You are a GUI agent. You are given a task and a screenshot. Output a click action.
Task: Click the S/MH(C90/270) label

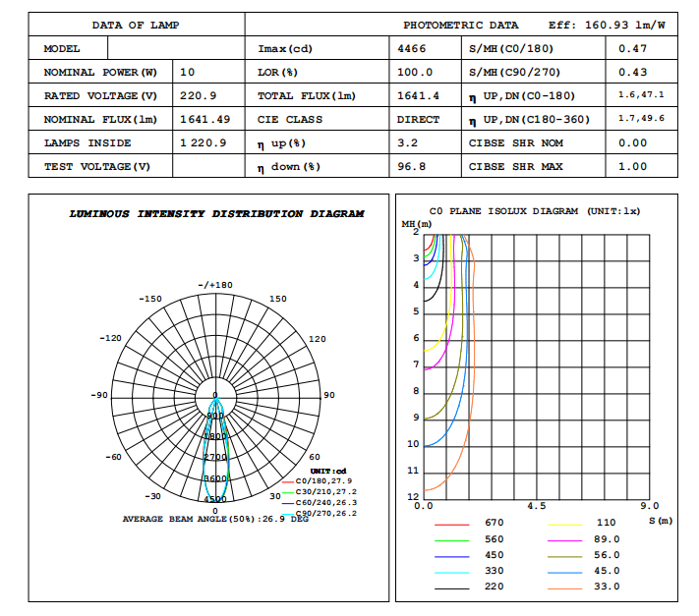(514, 72)
